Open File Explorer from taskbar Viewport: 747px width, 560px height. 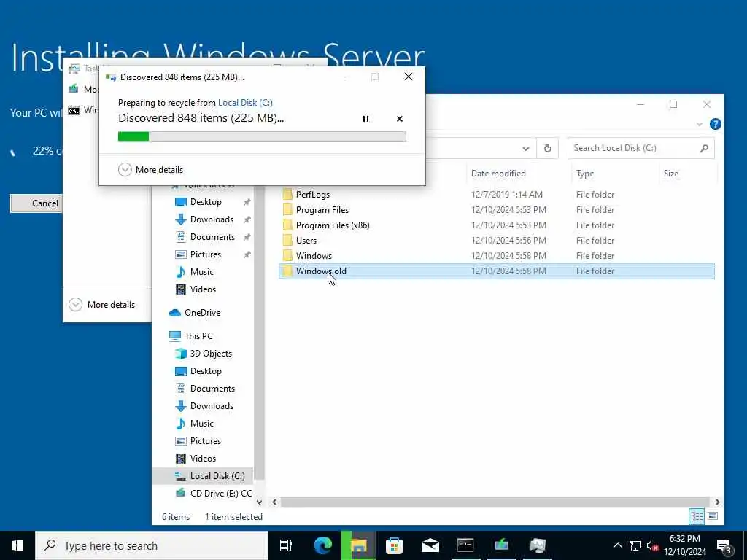click(359, 545)
